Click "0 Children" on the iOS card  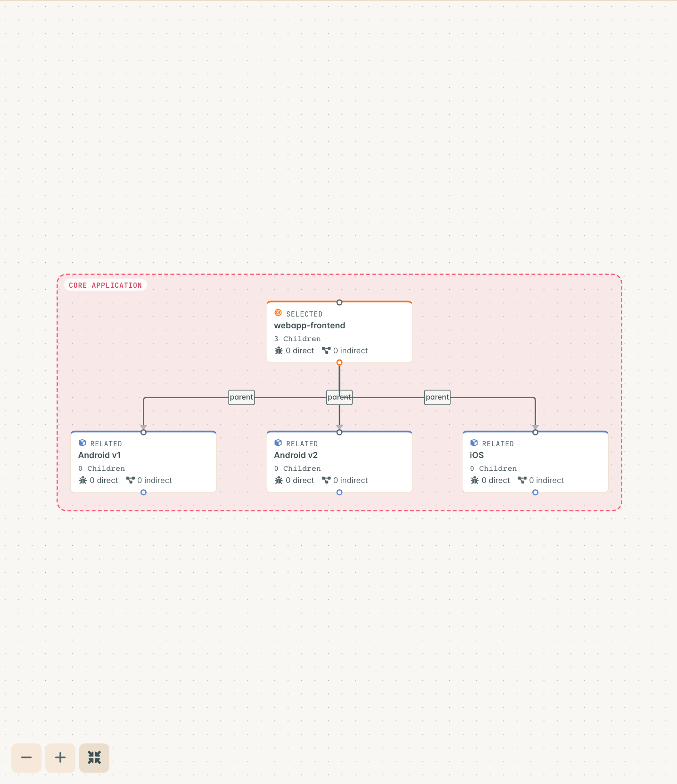click(x=493, y=468)
